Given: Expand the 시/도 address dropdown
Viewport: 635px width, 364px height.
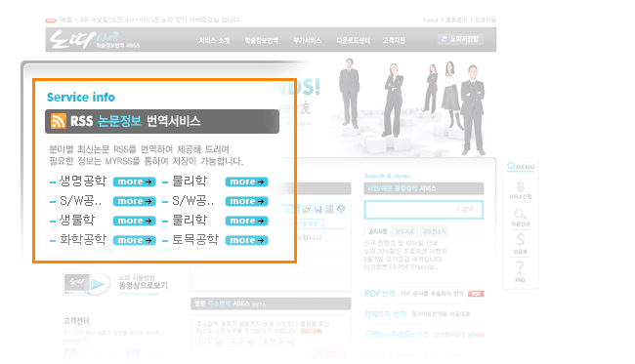Looking at the screenshot, I should point(209,342).
